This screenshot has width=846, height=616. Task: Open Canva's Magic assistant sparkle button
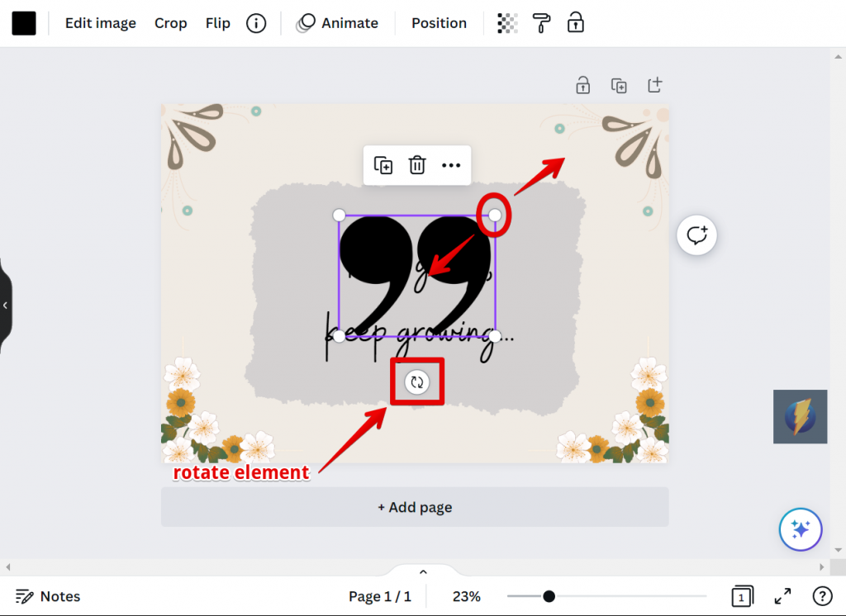coord(800,529)
